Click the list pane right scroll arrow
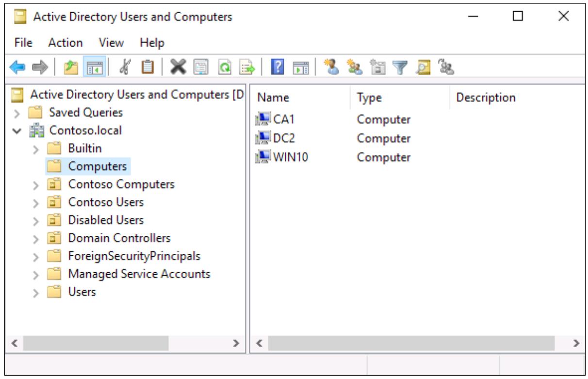This screenshot has height=379, width=588. [576, 344]
